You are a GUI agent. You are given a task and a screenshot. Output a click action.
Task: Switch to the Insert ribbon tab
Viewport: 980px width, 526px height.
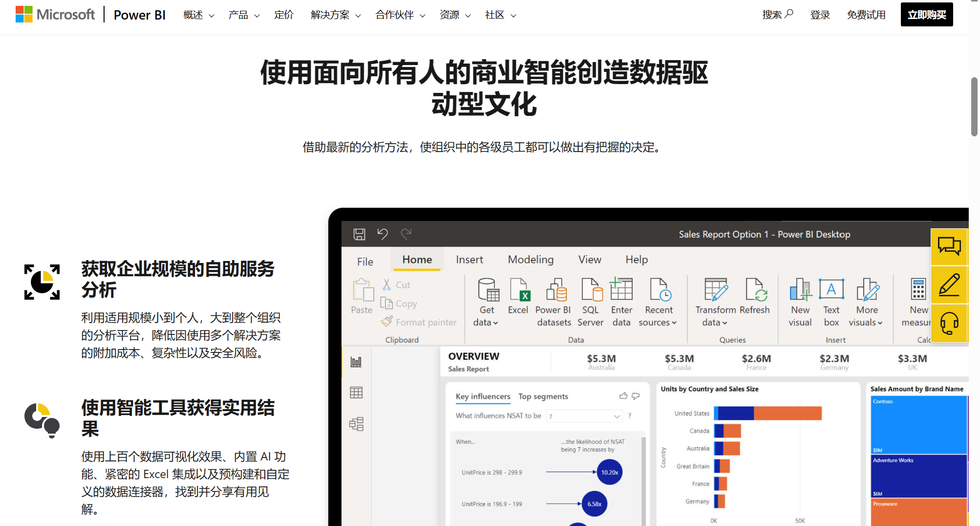(x=469, y=260)
